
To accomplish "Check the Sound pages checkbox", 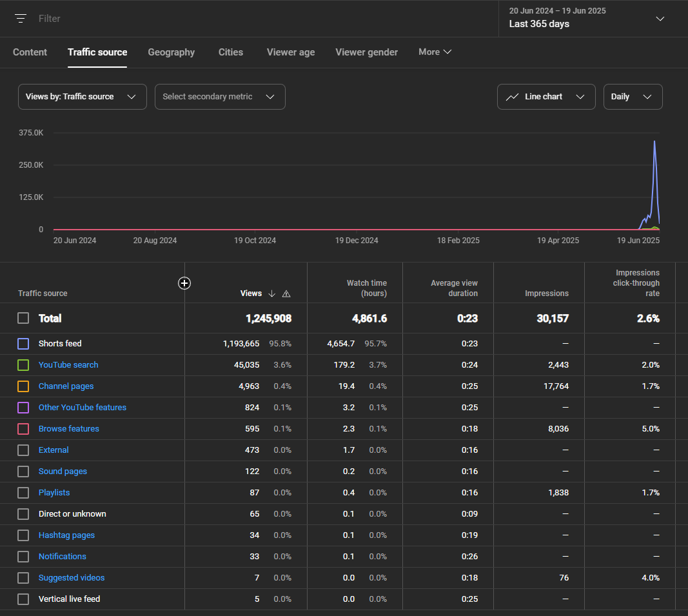I will coord(23,472).
